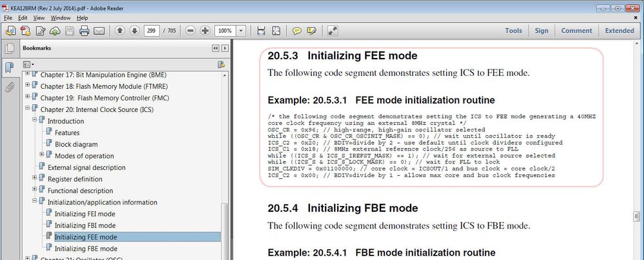Open the Help menu
The height and width of the screenshot is (260, 644).
[83, 17]
